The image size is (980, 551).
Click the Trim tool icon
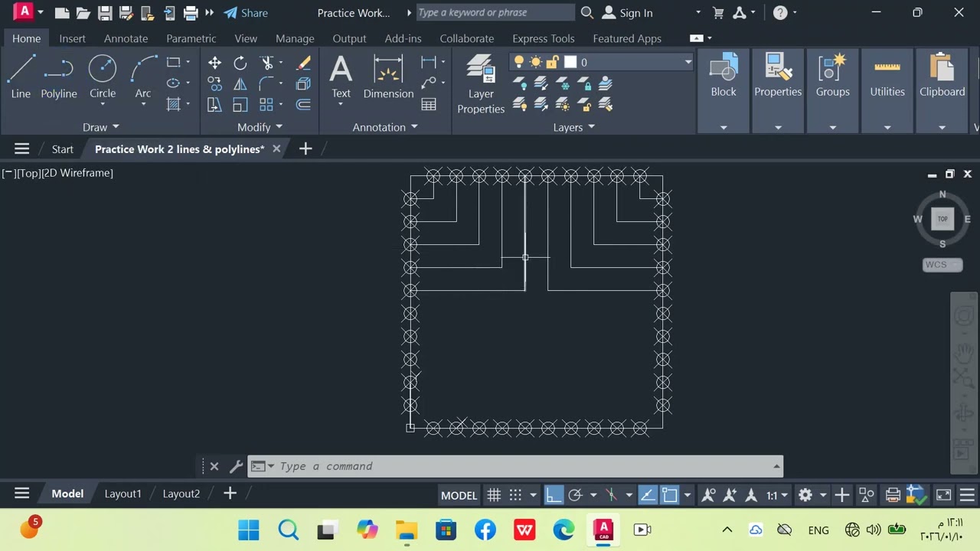266,63
